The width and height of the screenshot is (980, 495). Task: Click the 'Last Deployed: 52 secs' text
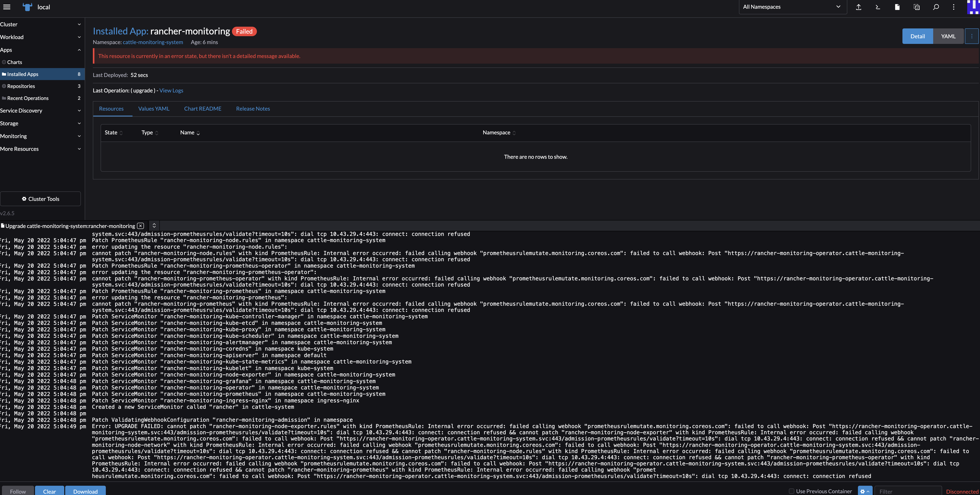coord(120,75)
